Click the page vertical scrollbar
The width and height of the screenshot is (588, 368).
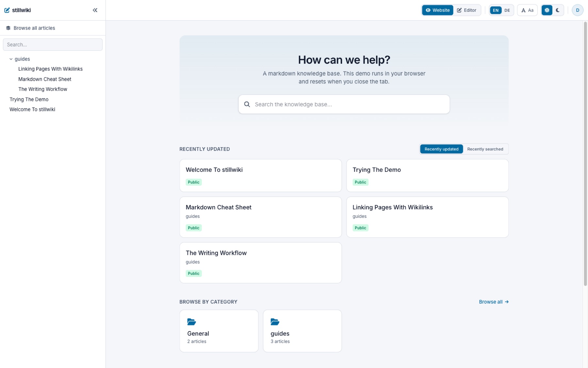point(585,154)
